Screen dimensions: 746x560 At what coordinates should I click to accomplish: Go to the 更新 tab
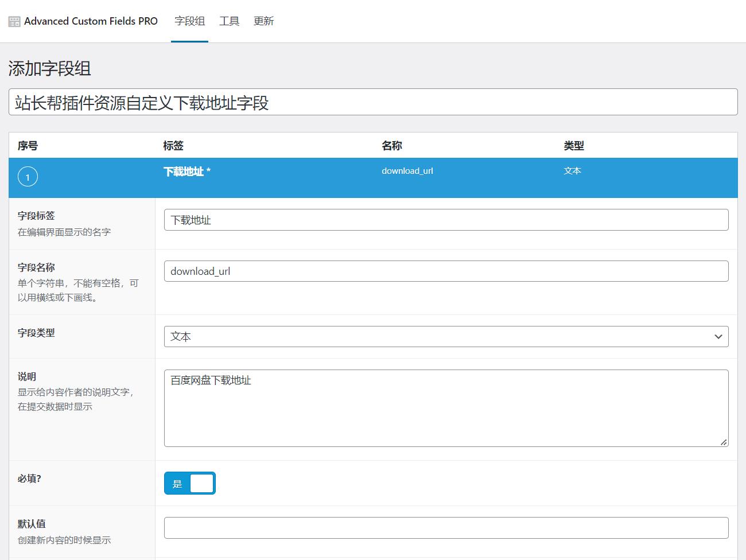(263, 21)
